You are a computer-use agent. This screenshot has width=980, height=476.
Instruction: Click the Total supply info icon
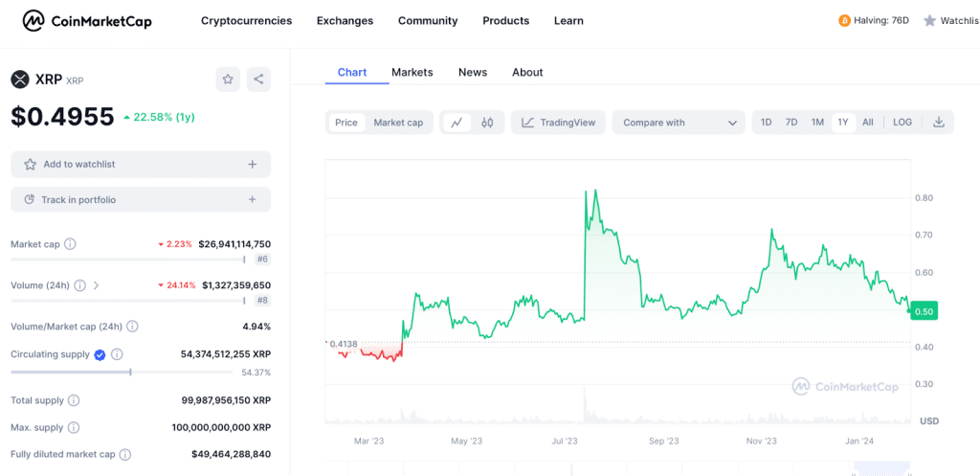[74, 400]
